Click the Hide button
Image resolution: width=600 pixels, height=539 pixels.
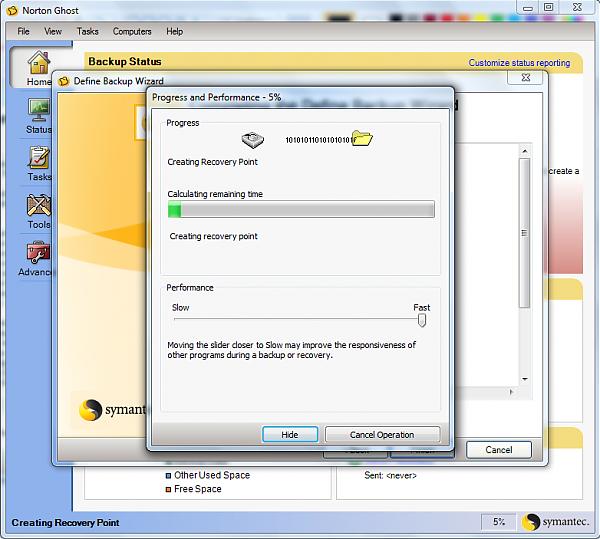[290, 435]
